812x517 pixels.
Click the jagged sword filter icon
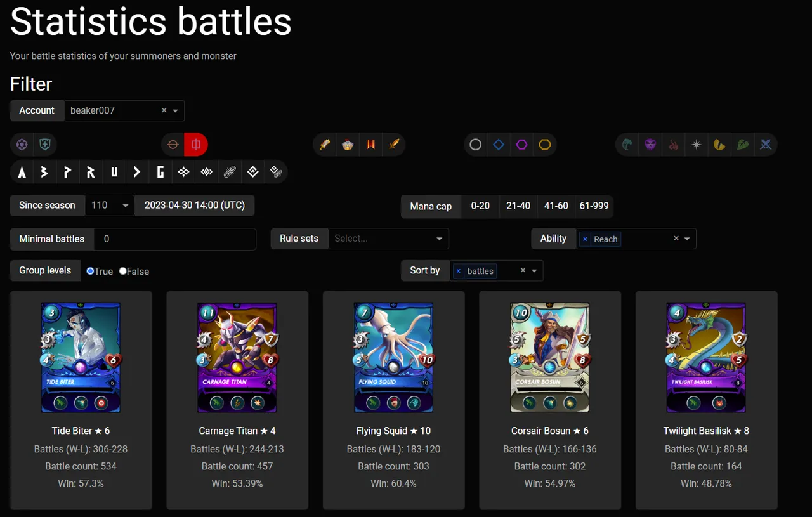click(325, 145)
